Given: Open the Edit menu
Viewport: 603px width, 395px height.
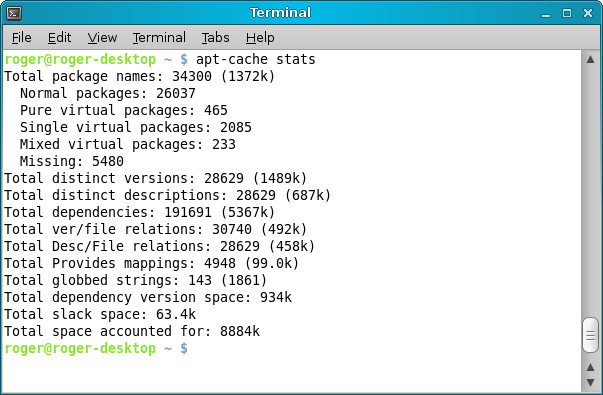Looking at the screenshot, I should tap(59, 38).
